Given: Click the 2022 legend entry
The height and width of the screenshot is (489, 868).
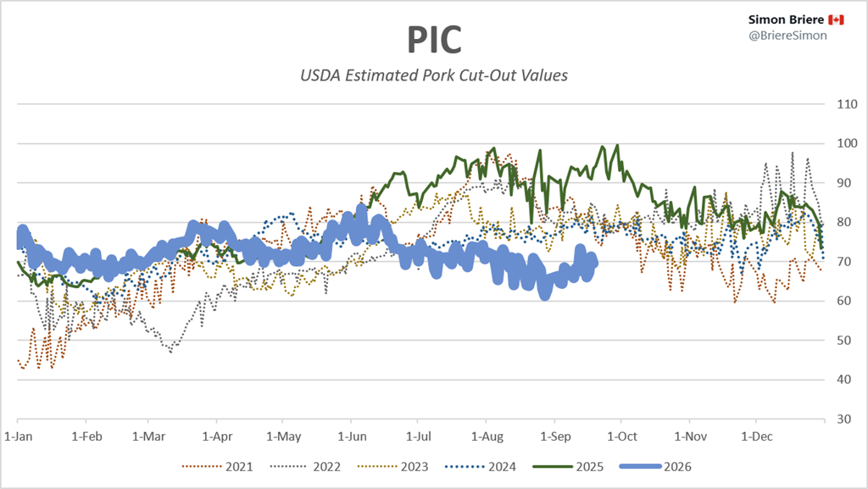Looking at the screenshot, I should coord(305,467).
